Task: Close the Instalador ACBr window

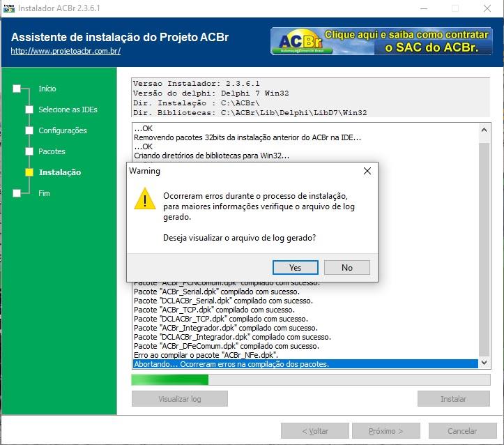Action: [x=487, y=8]
